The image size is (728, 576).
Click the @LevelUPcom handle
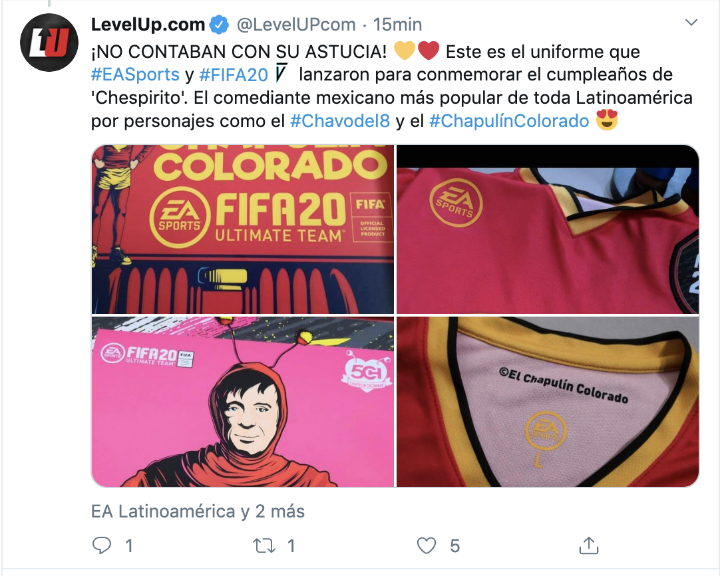coord(296,25)
